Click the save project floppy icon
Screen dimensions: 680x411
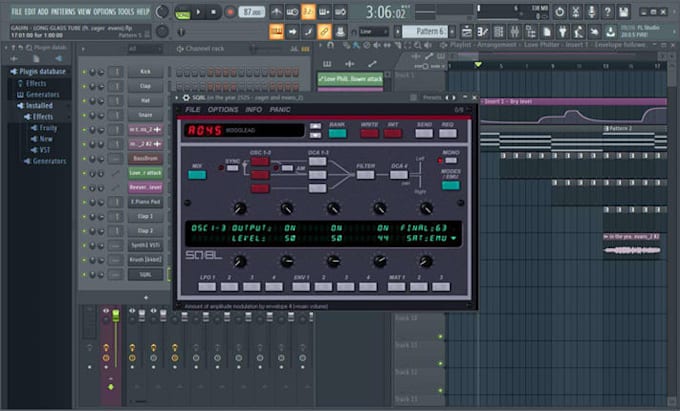coord(624,12)
